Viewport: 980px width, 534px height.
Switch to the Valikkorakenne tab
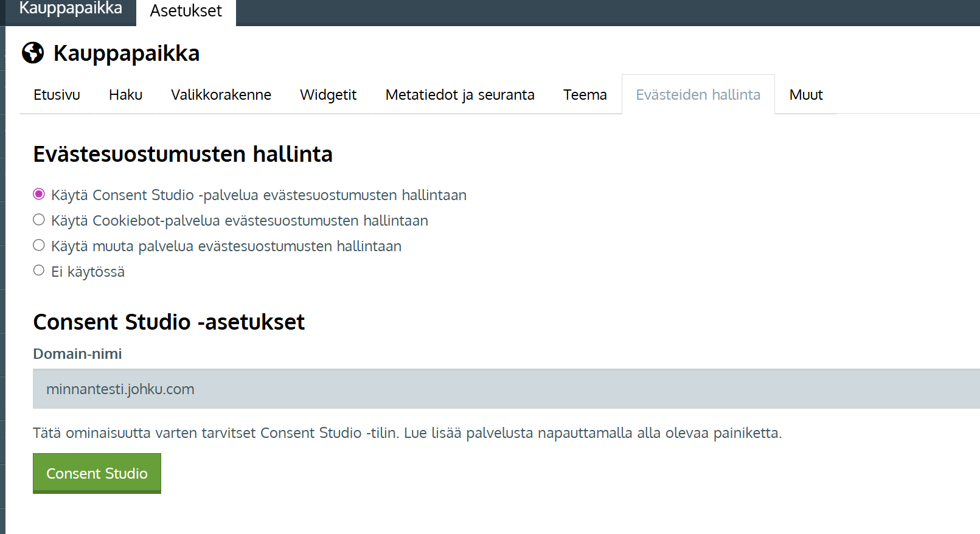tap(221, 95)
